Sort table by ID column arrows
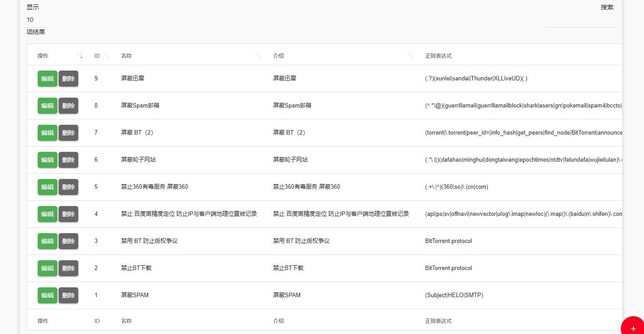The image size is (644, 334). pos(106,56)
